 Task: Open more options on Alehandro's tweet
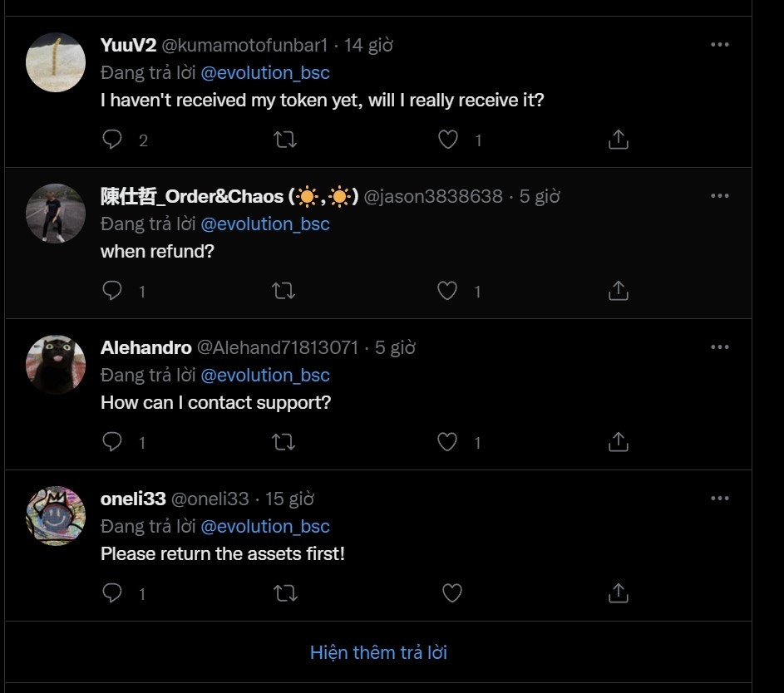coord(720,347)
